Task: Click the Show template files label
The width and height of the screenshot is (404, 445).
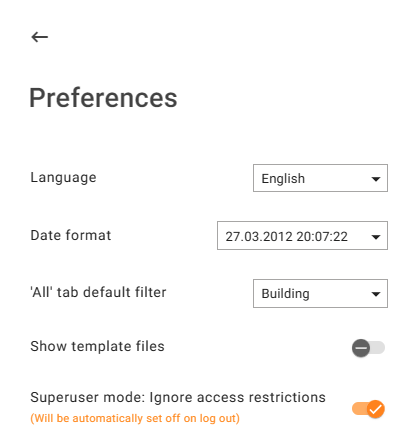Action: (97, 346)
